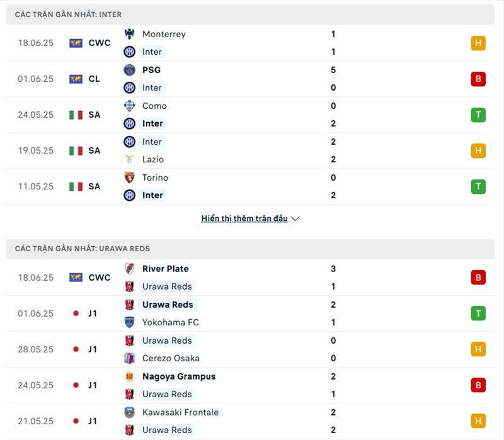Click the Kawasaki Frontale crest icon
This screenshot has height=440, width=504.
[x=130, y=412]
